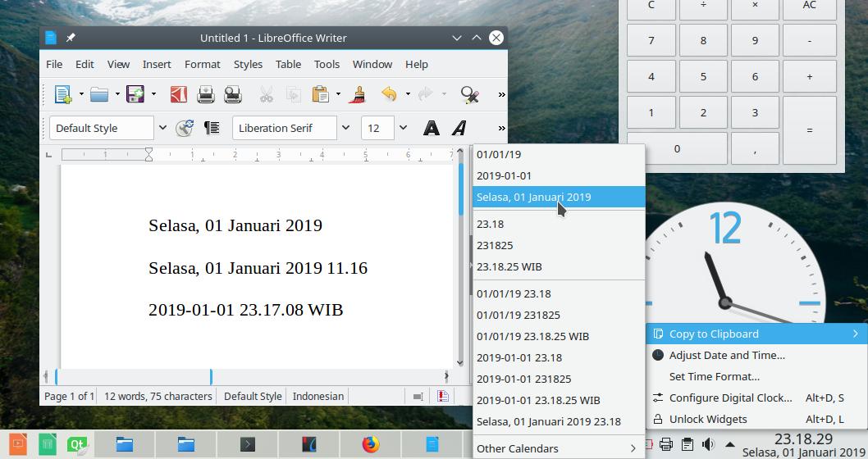Open the font size dropdown arrow
The image size is (868, 459).
[403, 128]
